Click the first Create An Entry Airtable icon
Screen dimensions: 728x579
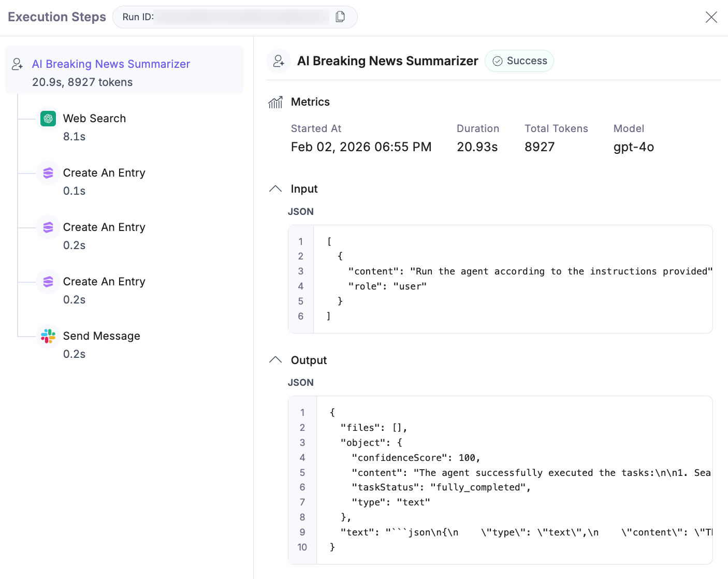pos(48,173)
